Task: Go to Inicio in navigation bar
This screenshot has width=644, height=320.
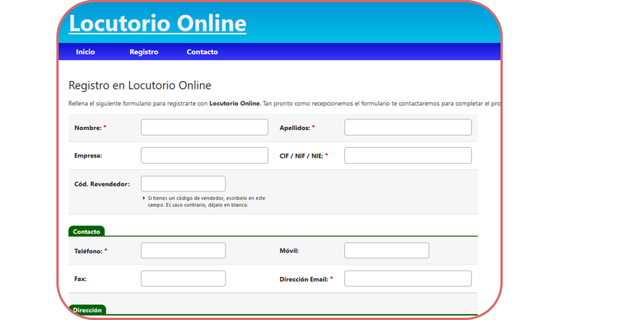Action: click(86, 52)
